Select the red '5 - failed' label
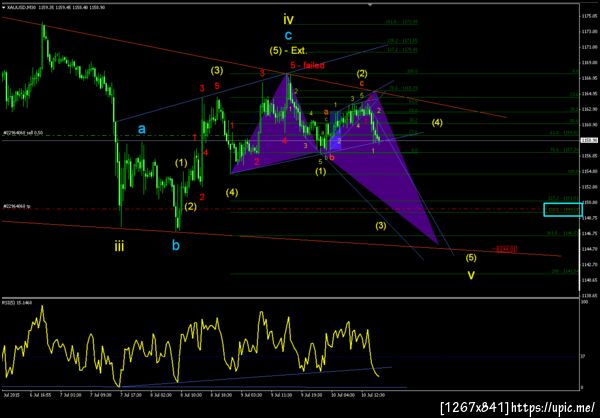Viewport: 600px width, 418px height. pos(307,65)
